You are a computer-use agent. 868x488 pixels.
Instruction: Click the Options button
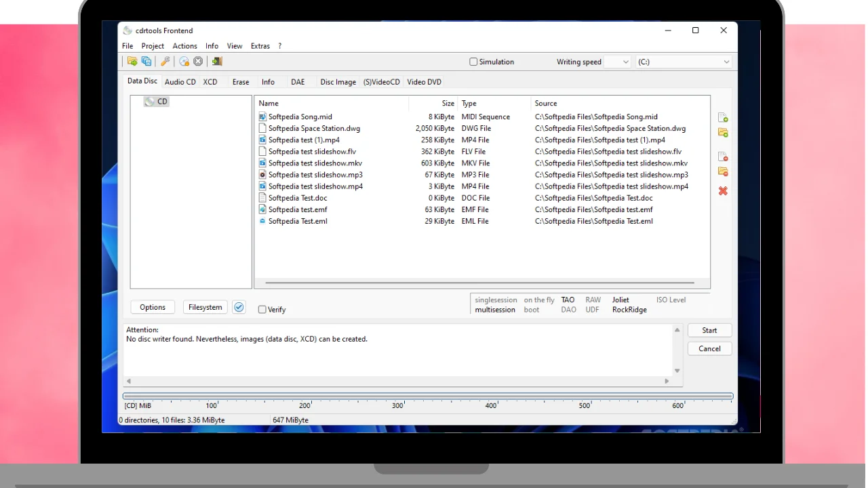coord(153,307)
